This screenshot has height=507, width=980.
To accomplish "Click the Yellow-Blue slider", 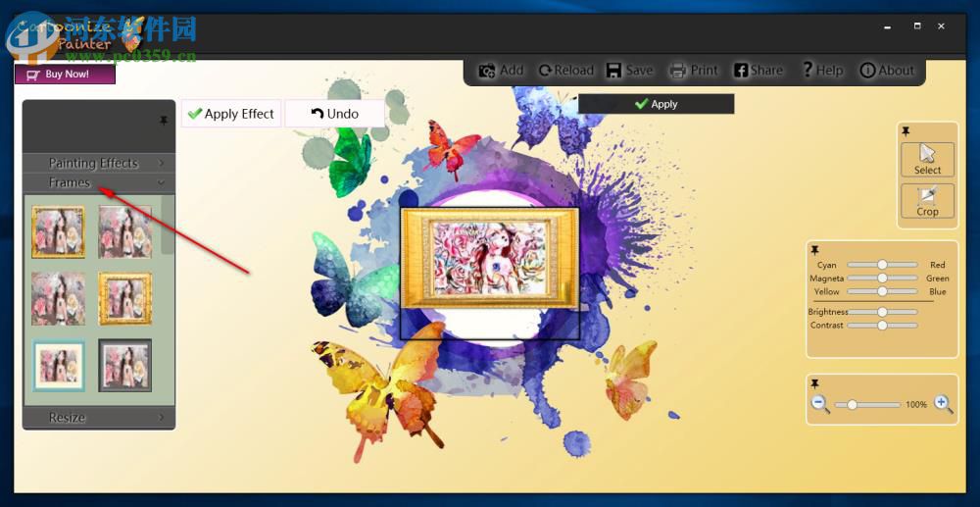I will pos(882,291).
